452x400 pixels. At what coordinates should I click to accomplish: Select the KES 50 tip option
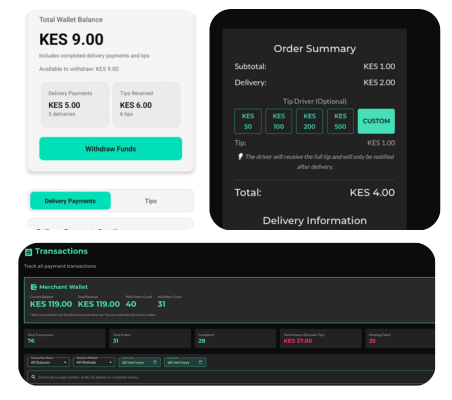(248, 121)
